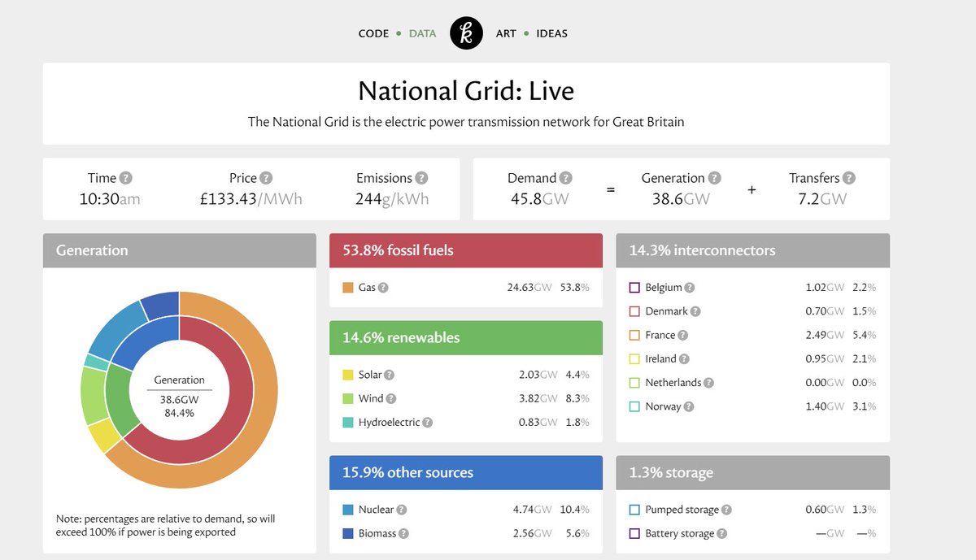Viewport: 976px width, 560px height.
Task: Click the green renewables inner ring segment
Action: (x=119, y=400)
